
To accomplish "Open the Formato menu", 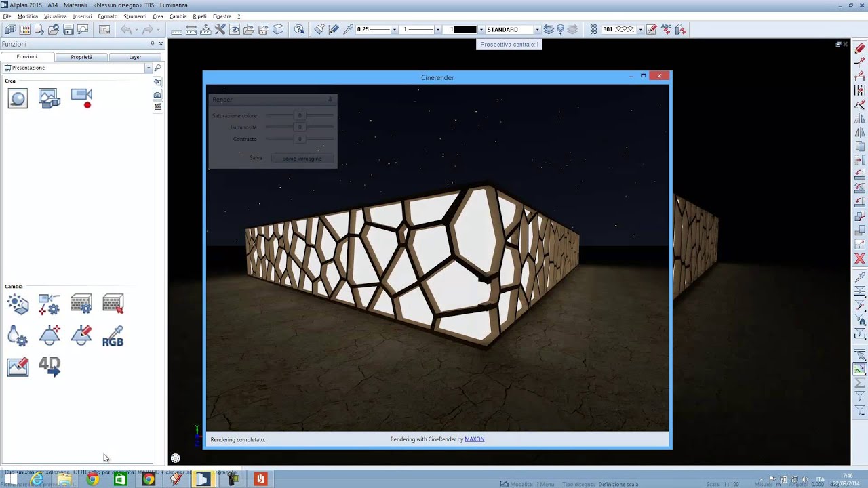I will [107, 16].
